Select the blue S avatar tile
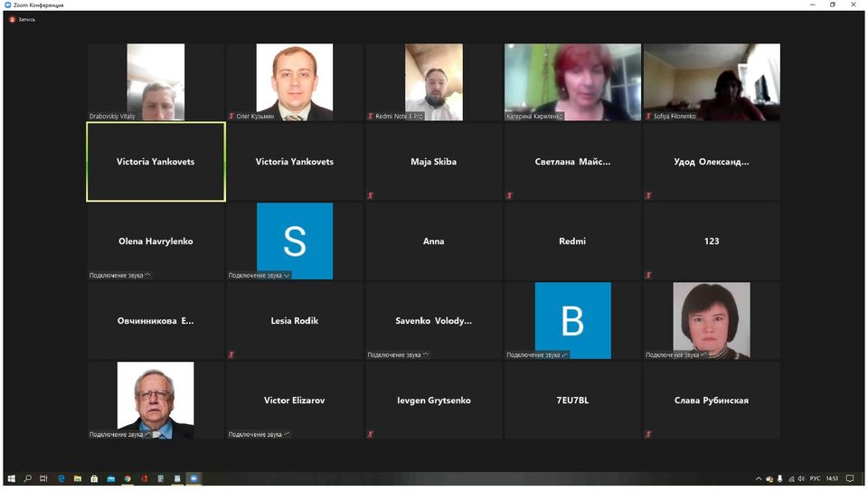This screenshot has height=491, width=868. 295,241
